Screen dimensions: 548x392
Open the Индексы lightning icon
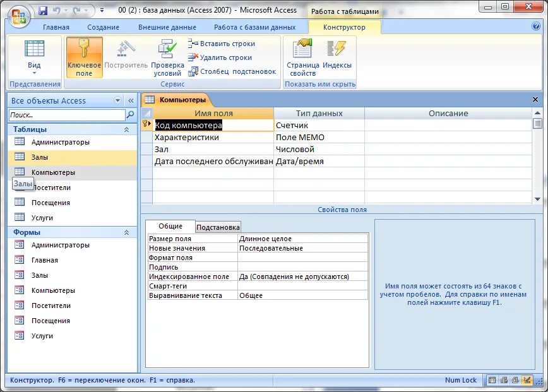pos(337,48)
